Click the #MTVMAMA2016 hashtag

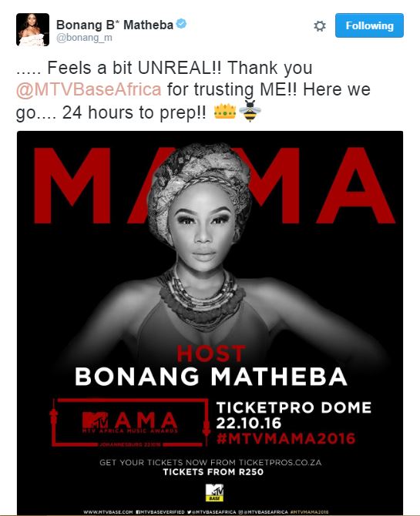[x=286, y=439]
